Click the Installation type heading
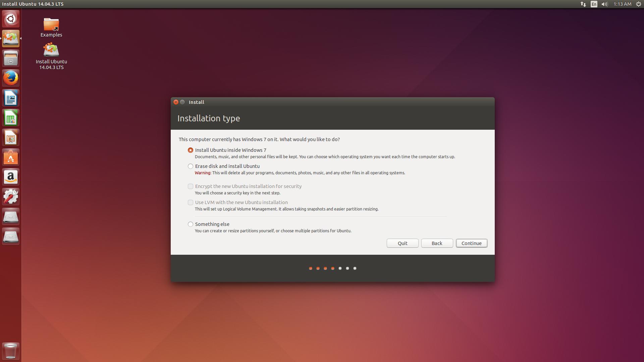 pyautogui.click(x=209, y=118)
